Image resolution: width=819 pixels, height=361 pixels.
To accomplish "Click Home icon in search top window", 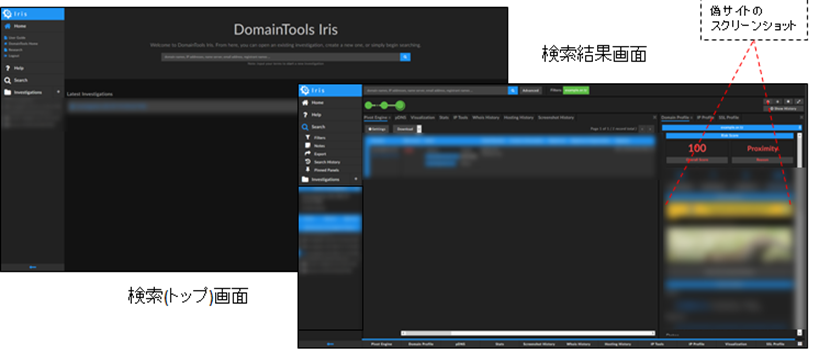I will 7,26.
